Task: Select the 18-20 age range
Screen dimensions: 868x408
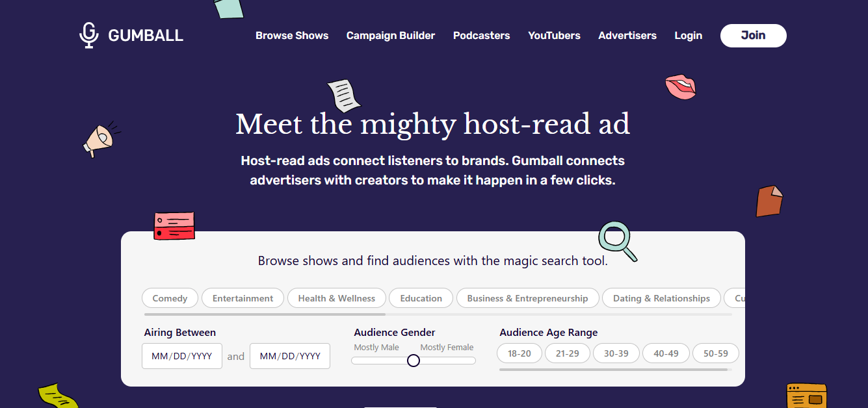Action: [519, 353]
